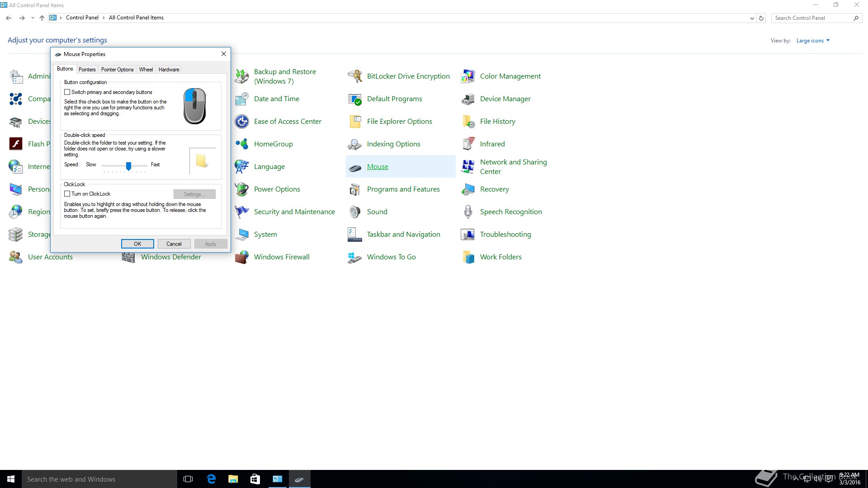Switch to the Pointers tab
Screen dimensions: 868x488
click(x=87, y=70)
